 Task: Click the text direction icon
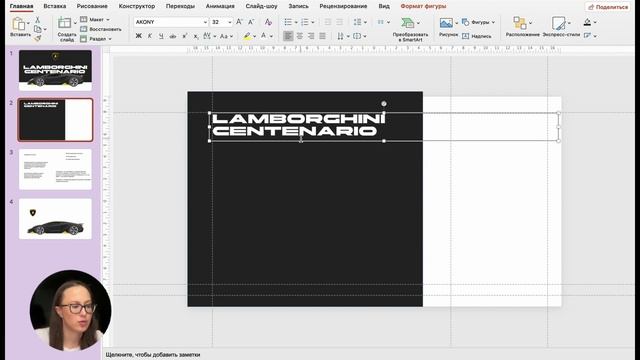pos(340,36)
